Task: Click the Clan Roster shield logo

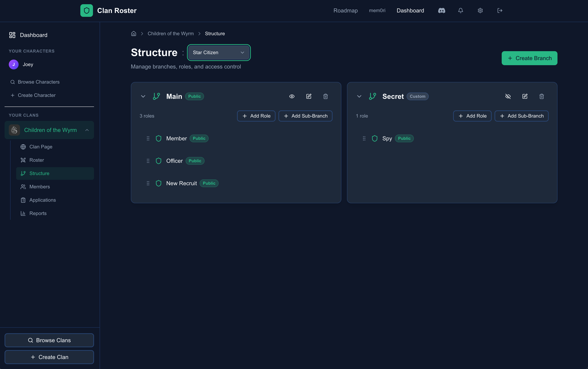Action: click(86, 11)
